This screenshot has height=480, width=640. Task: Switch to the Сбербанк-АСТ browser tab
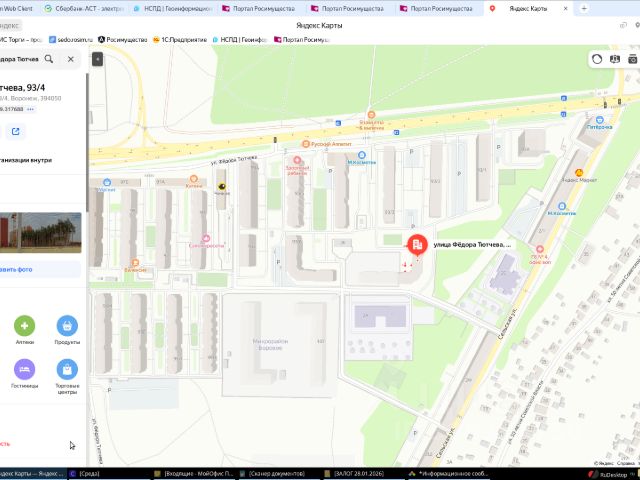click(84, 8)
